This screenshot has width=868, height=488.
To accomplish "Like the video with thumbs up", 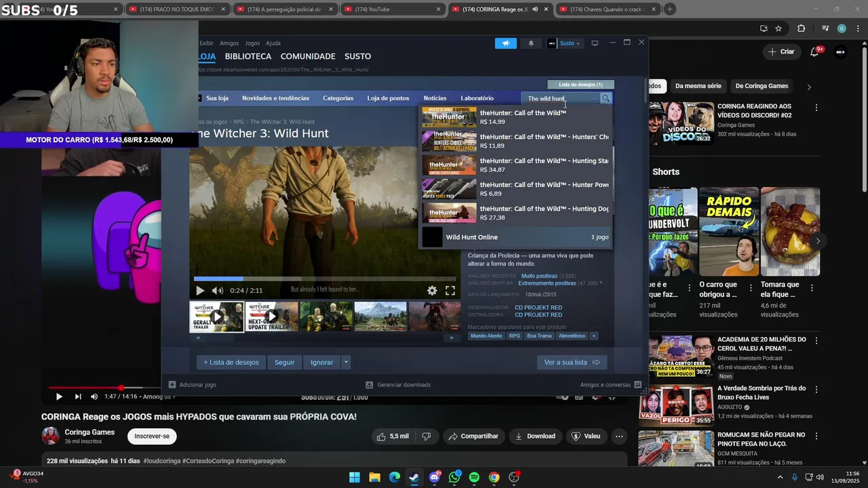I will [x=393, y=436].
